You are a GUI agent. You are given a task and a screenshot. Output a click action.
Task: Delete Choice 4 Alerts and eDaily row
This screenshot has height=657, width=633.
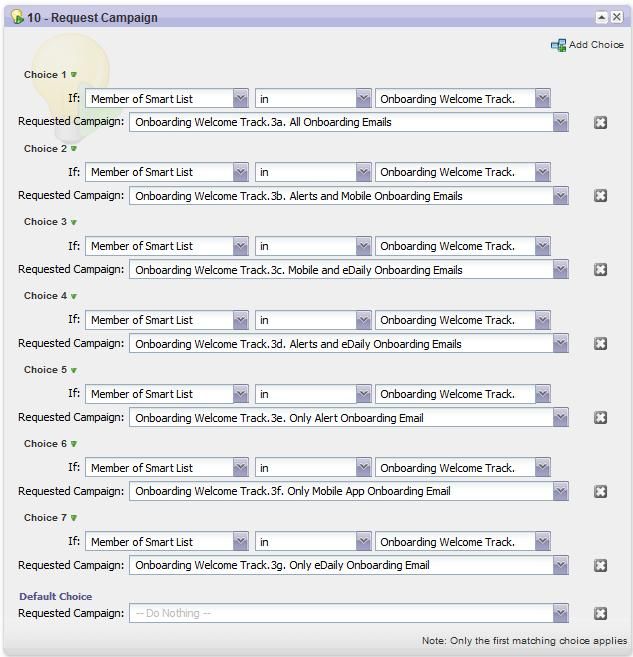click(x=600, y=344)
